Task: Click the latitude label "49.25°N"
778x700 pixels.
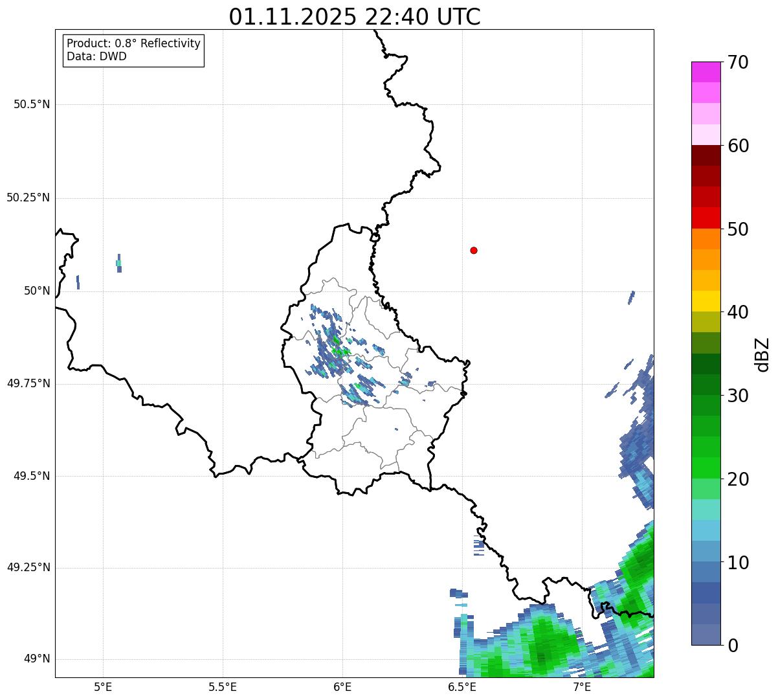Action: (28, 567)
